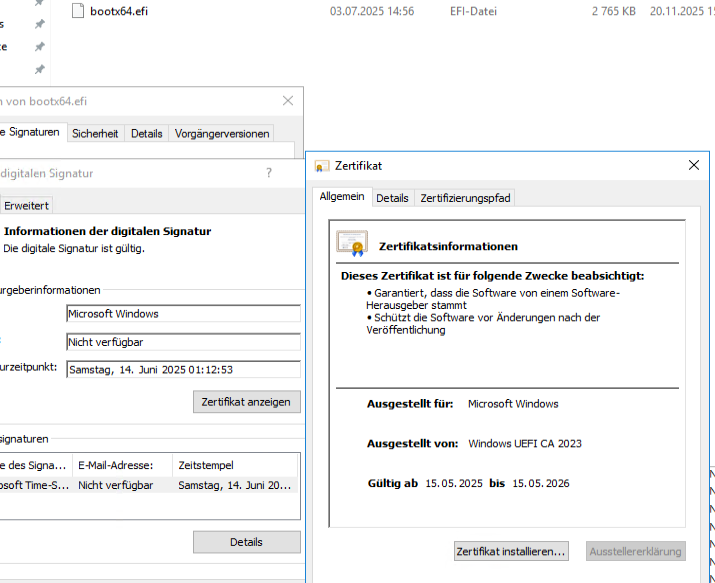Switch to the Sicherheit tab
715x583 pixels.
pyautogui.click(x=95, y=134)
